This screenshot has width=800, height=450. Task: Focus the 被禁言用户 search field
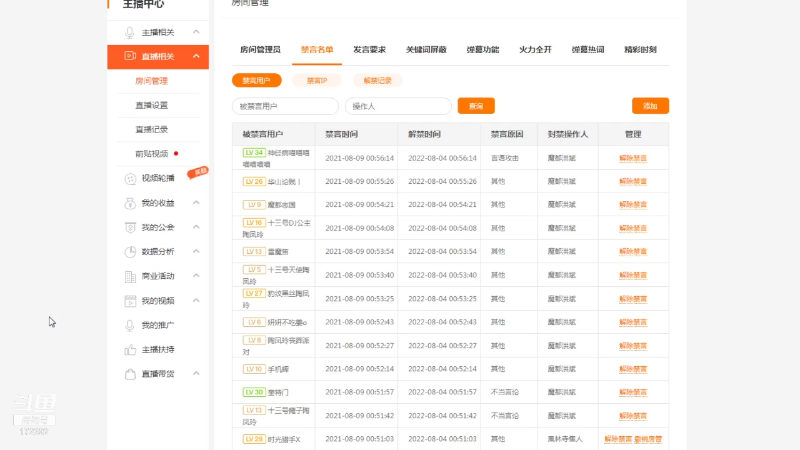(285, 106)
